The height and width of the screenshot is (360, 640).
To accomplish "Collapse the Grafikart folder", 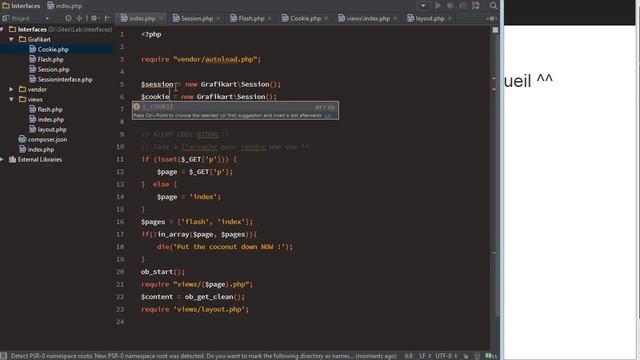I will 12,39.
